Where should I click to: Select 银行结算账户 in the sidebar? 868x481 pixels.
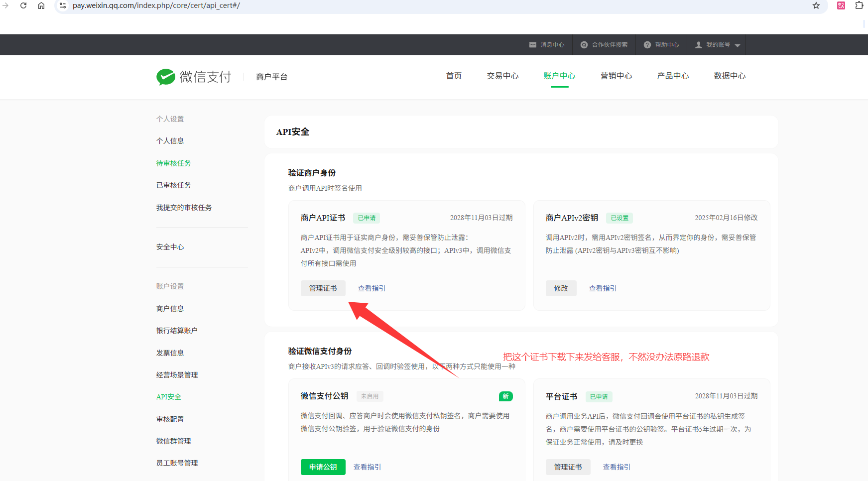(x=177, y=331)
